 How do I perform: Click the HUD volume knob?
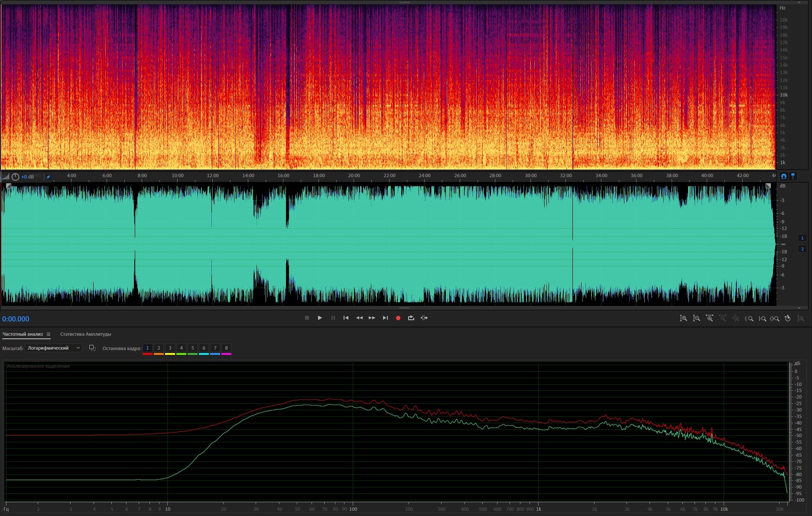(x=15, y=177)
